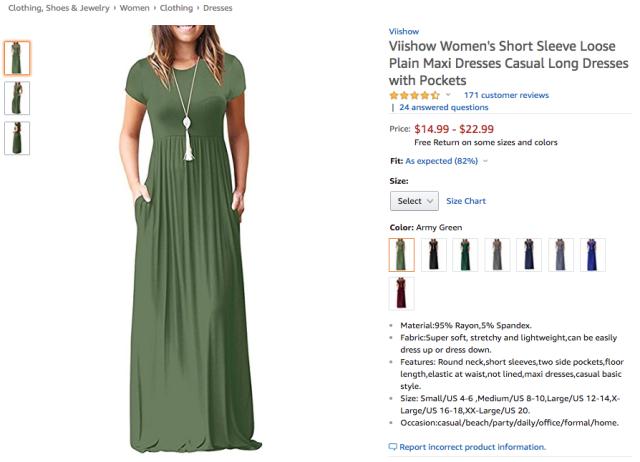The width and height of the screenshot is (640, 462).
Task: Navigate to Dresses breadcrumb
Action: pos(216,8)
